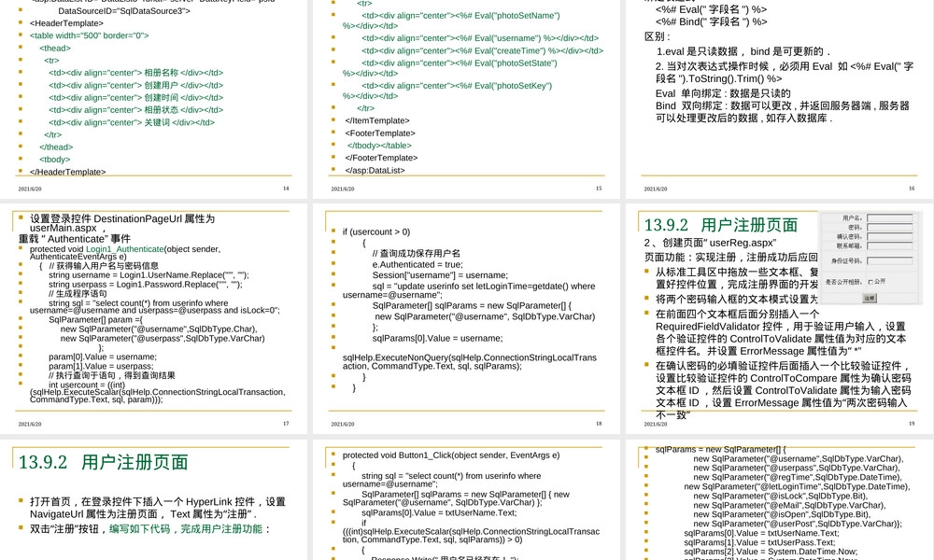Click the line "e.Authenticated = true;"
The image size is (934, 560).
417,265
